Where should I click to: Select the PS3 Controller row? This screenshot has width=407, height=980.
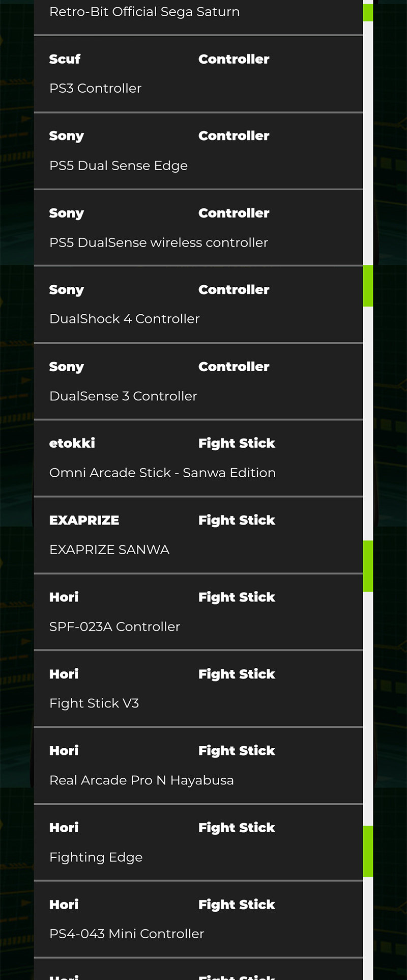tap(95, 89)
